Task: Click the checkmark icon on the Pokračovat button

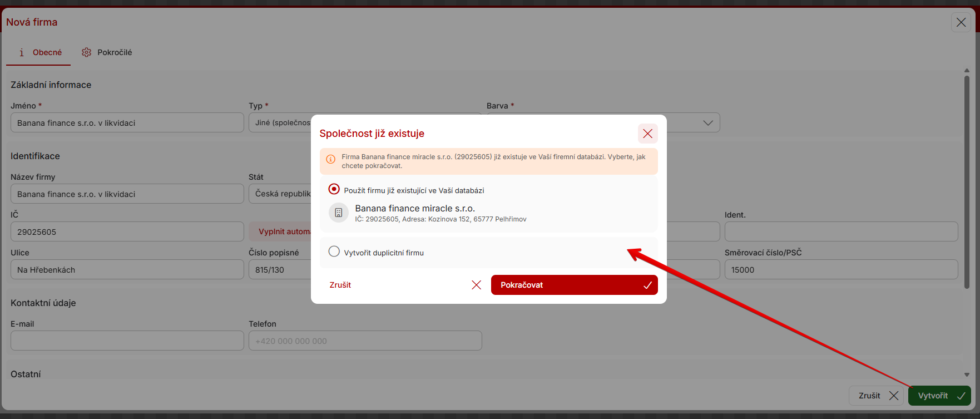Action: coord(647,285)
